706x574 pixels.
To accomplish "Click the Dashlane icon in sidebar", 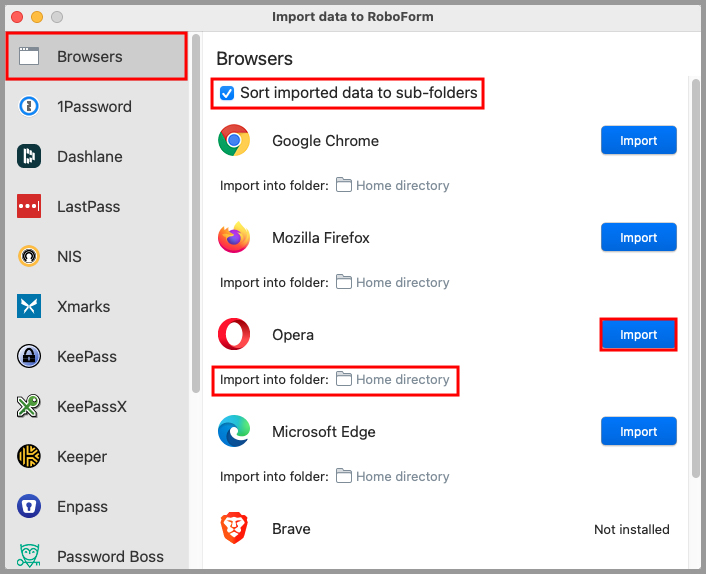I will (29, 157).
